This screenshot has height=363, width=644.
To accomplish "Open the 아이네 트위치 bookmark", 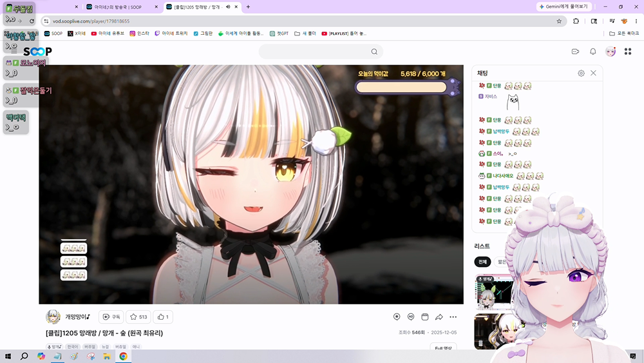I will point(171,34).
